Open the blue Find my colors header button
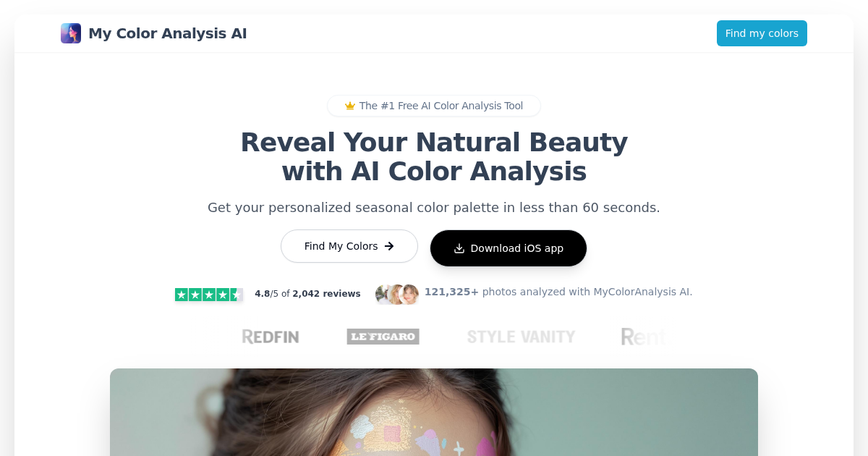Screen dimensions: 868x456 click(x=762, y=33)
